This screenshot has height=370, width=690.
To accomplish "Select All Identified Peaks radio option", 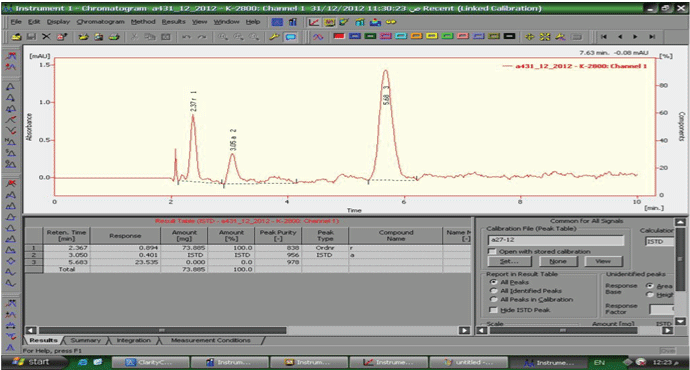I will [493, 291].
